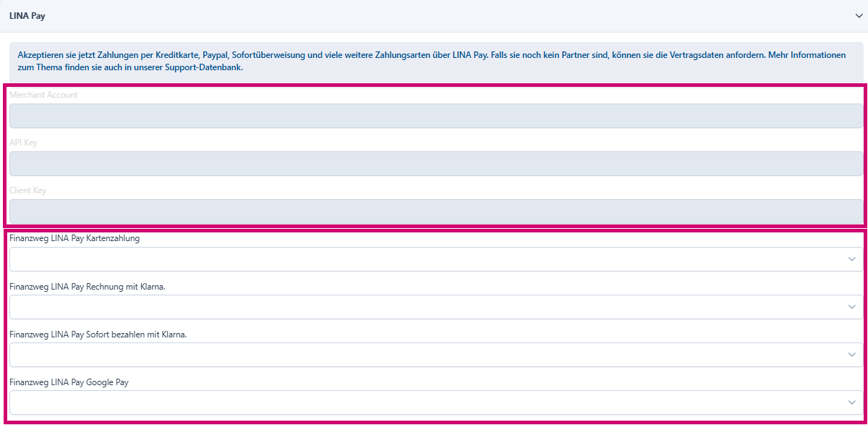
Task: Click the Finanzweg LINA Pay Kartenzahlung label
Action: tap(75, 238)
